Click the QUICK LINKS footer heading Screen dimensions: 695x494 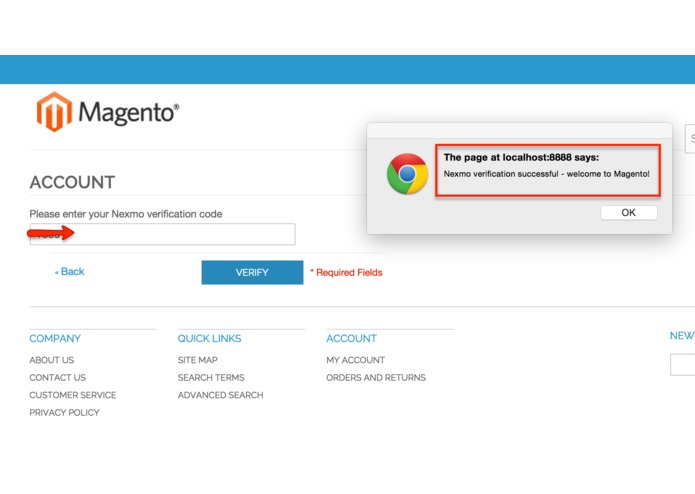209,338
